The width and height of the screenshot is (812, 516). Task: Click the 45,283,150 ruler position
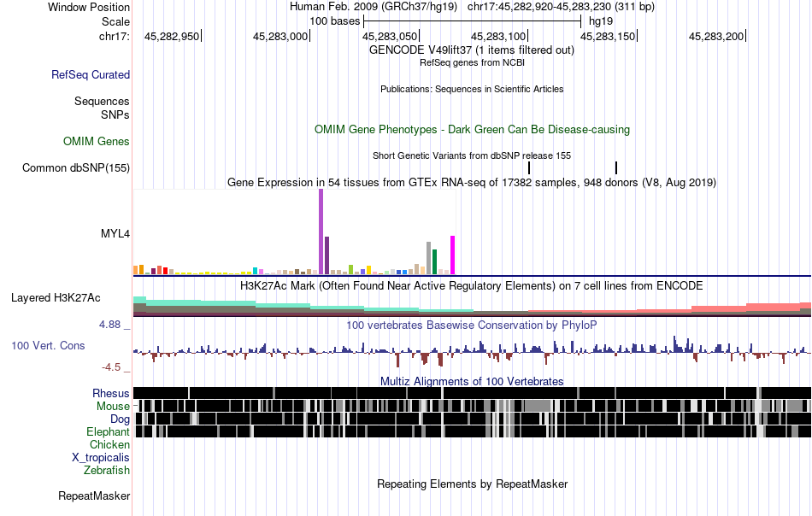(608, 36)
